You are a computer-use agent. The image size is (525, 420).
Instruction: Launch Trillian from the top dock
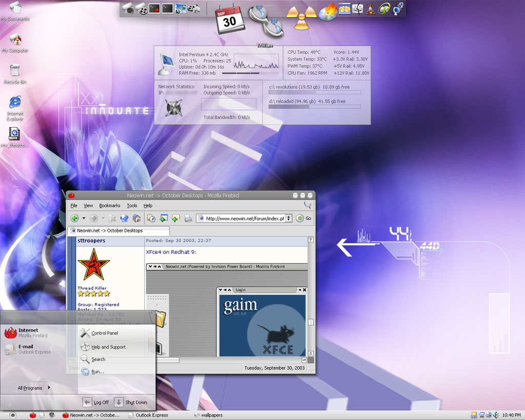pos(265,22)
